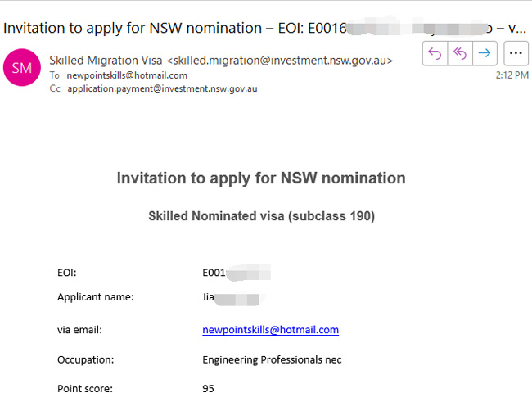532x411 pixels.
Task: Click the email subject line at top
Action: click(x=264, y=28)
